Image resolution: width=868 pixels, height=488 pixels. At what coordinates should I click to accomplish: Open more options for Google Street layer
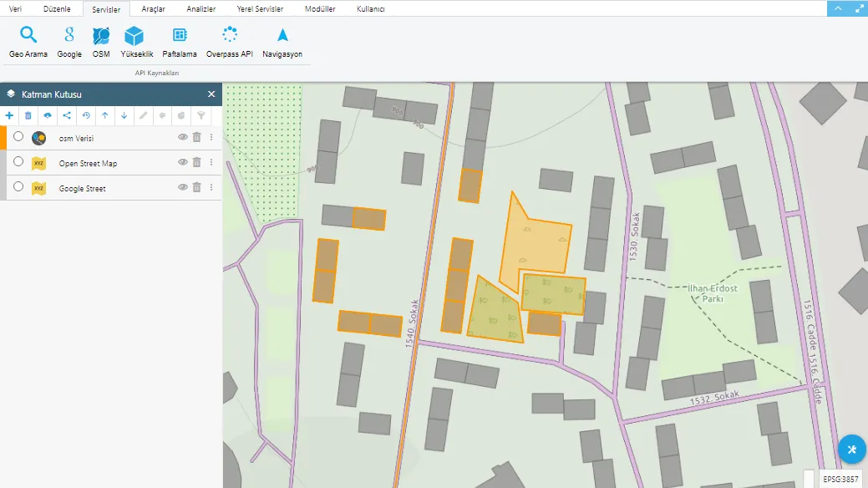(211, 187)
